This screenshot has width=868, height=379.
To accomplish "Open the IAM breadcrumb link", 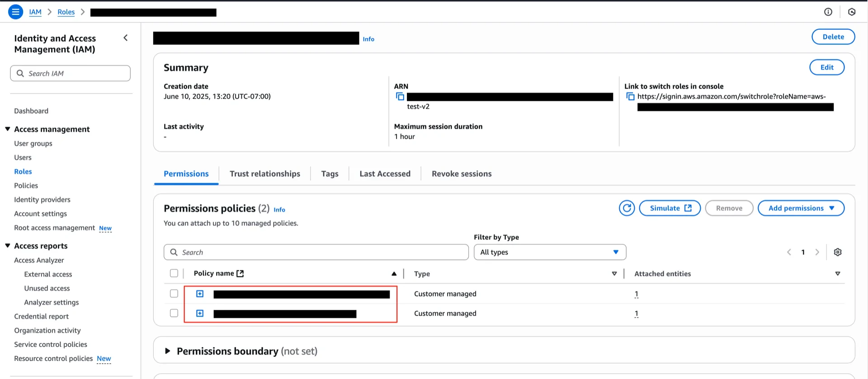I will (35, 12).
